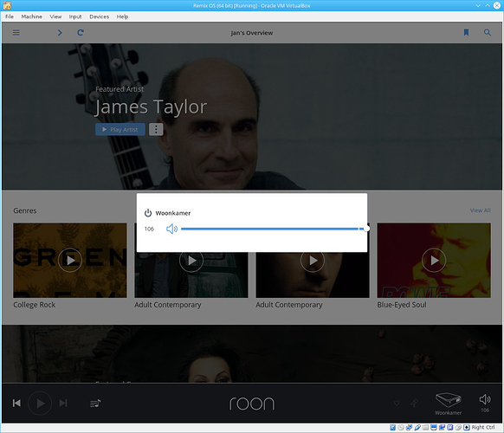This screenshot has width=504, height=433.
Task: Play the Blue-Eyed Soul genre tile
Action: point(434,260)
